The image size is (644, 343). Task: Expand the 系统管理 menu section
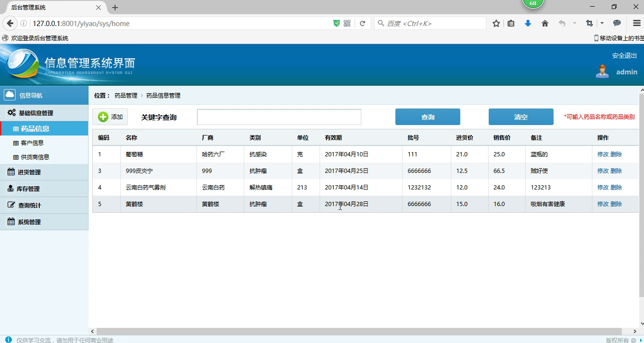pyautogui.click(x=44, y=222)
